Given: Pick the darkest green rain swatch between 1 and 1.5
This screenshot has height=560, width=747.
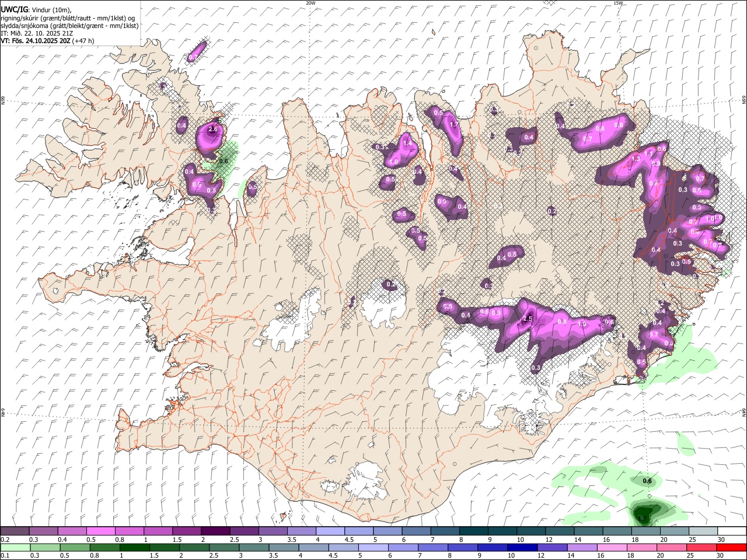Looking at the screenshot, I should coord(135,547).
